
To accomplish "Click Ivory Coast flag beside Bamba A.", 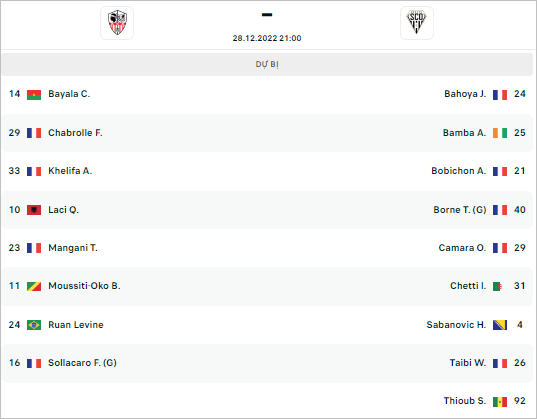I will [500, 133].
